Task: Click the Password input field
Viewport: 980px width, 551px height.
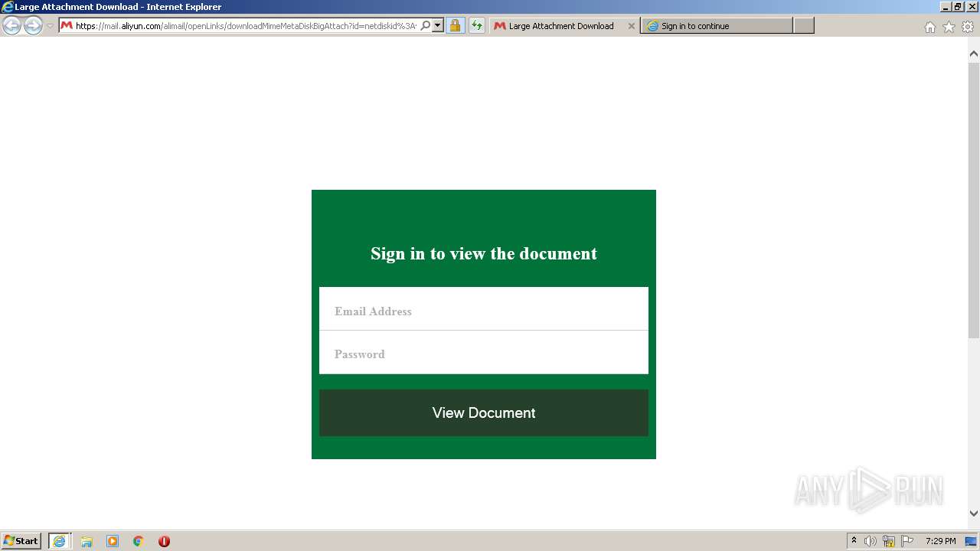Action: point(484,353)
